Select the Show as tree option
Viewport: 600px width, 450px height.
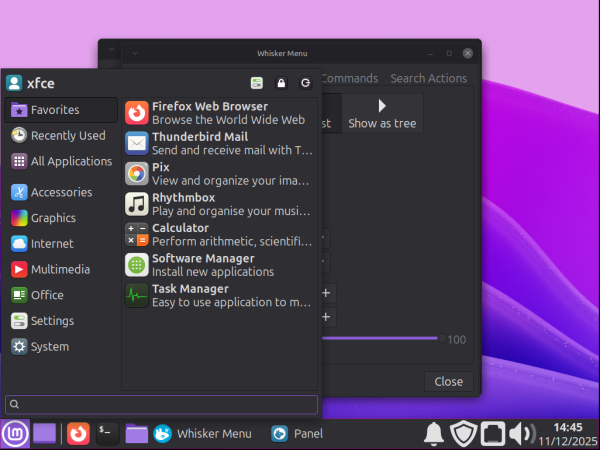[x=382, y=113]
